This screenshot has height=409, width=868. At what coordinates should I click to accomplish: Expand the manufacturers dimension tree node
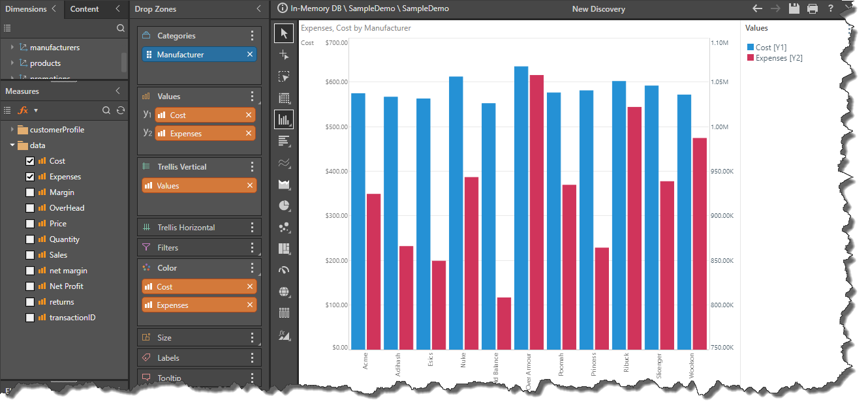point(12,48)
